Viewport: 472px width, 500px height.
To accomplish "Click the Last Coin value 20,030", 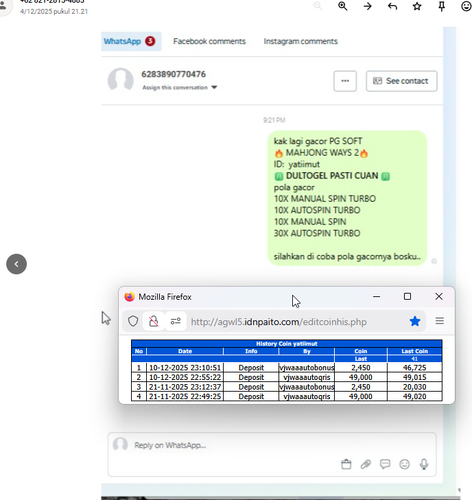I will coord(415,387).
